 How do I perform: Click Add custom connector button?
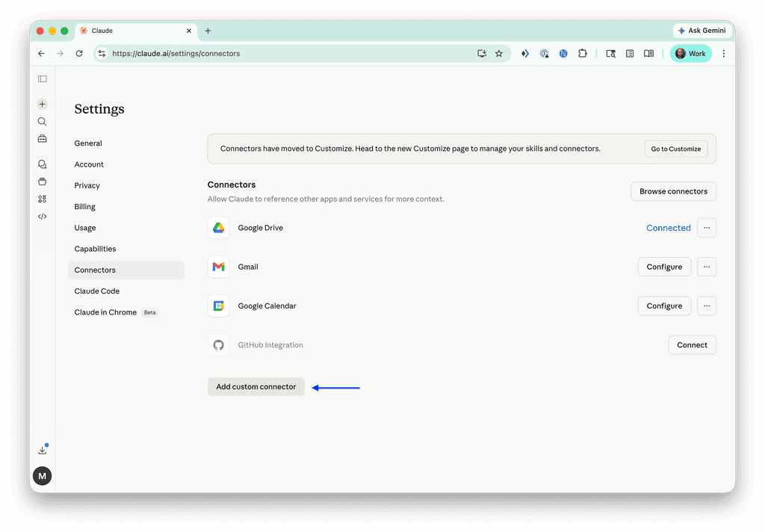point(256,387)
